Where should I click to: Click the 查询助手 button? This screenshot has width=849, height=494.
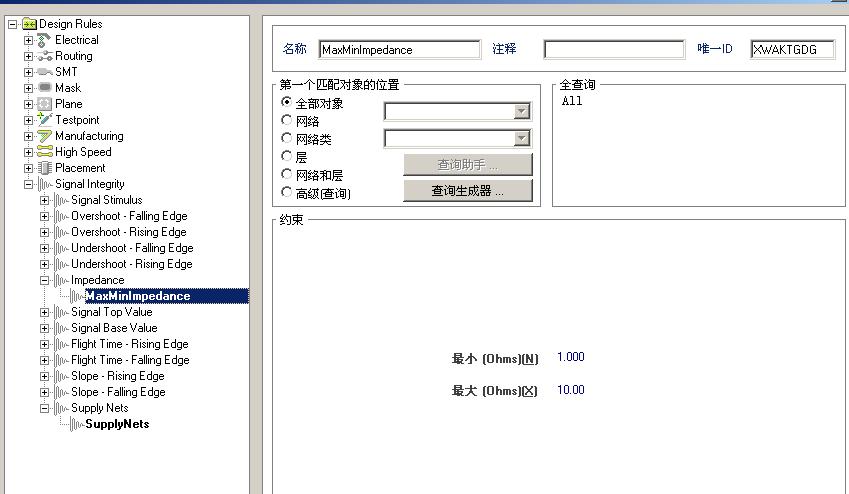pos(468,165)
